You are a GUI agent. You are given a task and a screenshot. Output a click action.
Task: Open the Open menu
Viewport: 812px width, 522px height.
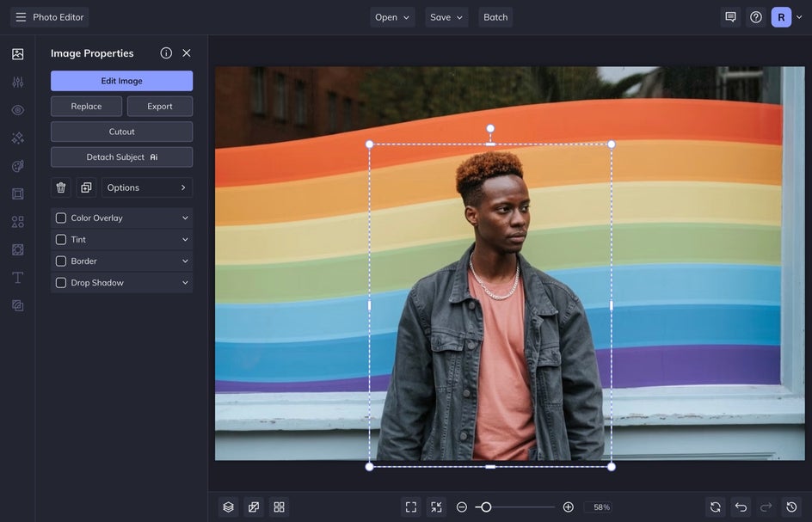pyautogui.click(x=392, y=17)
